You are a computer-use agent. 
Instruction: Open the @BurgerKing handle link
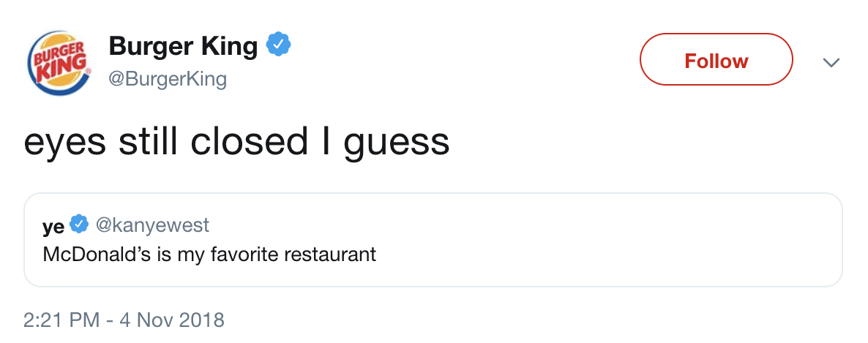pos(168,79)
